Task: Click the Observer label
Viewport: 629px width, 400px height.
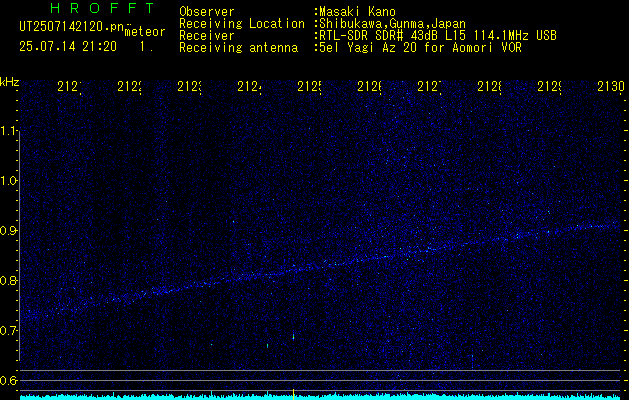Action: (207, 12)
